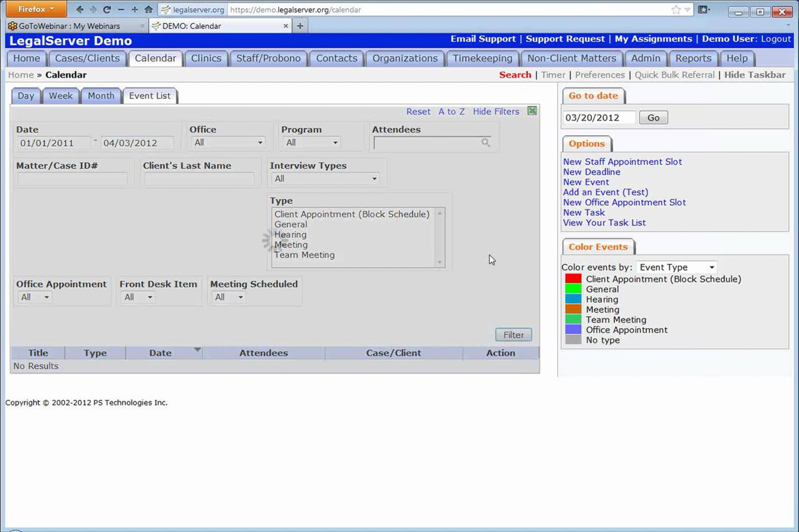Zoom in with the plus toolbar icon
The image size is (799, 532).
(135, 10)
